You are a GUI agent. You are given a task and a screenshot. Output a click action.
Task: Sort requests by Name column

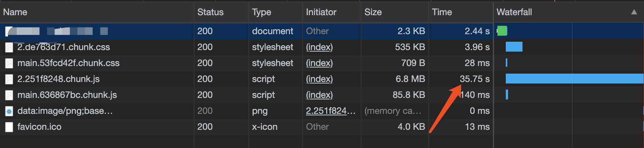15,12
